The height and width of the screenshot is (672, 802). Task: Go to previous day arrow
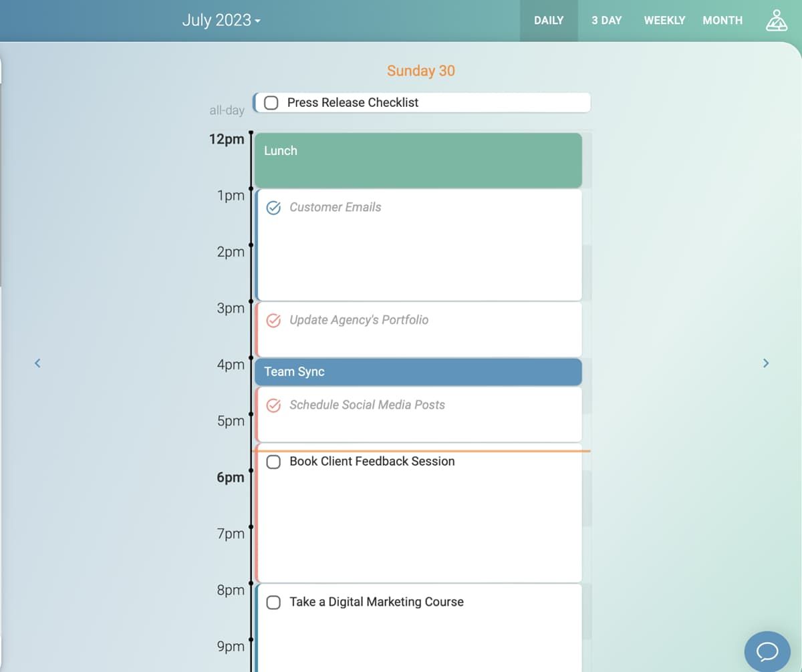coord(38,363)
